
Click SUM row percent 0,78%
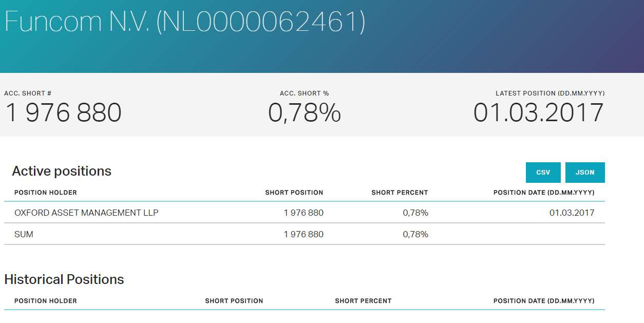[x=415, y=234]
